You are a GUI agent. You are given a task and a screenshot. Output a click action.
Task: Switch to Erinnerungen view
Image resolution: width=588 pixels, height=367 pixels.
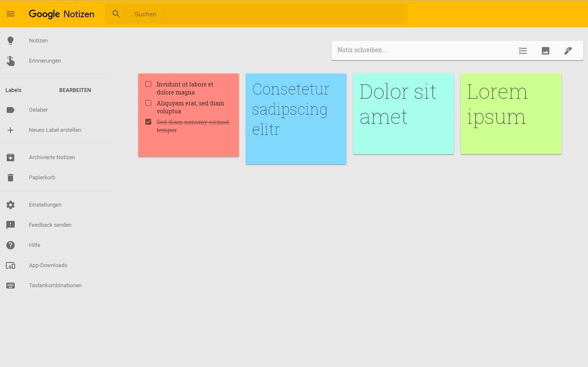[45, 60]
